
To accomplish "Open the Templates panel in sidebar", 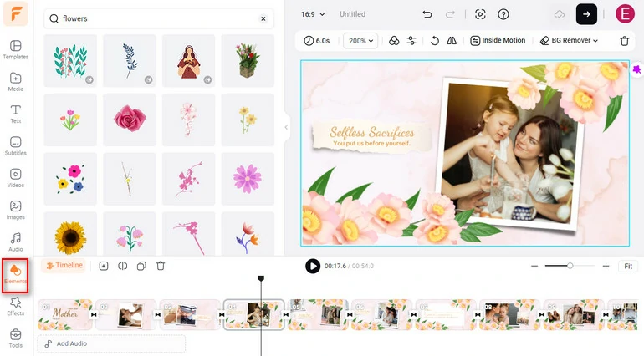I will coord(16,49).
